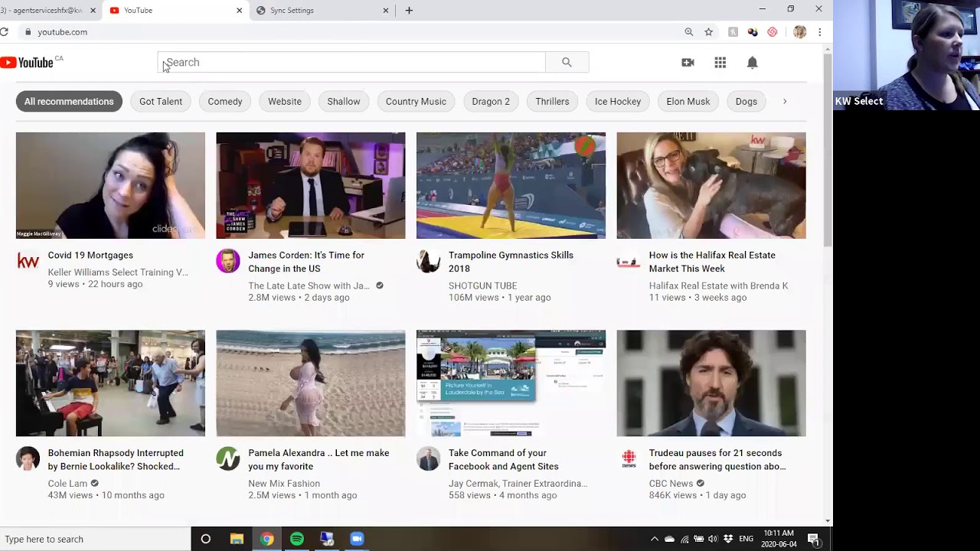Open the Windows notification center icon

[x=814, y=540]
